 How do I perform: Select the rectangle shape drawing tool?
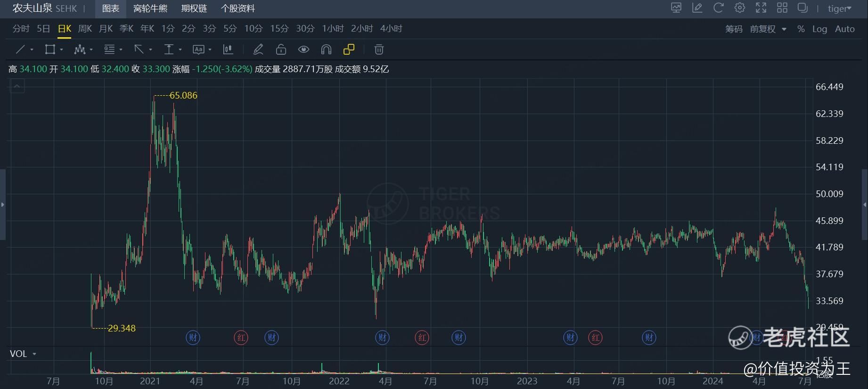50,50
